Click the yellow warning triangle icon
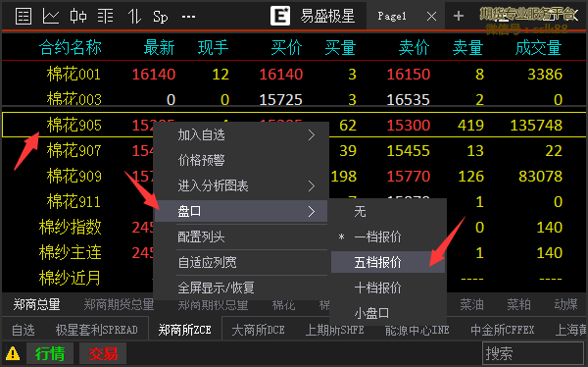The width and height of the screenshot is (588, 367). 13,353
